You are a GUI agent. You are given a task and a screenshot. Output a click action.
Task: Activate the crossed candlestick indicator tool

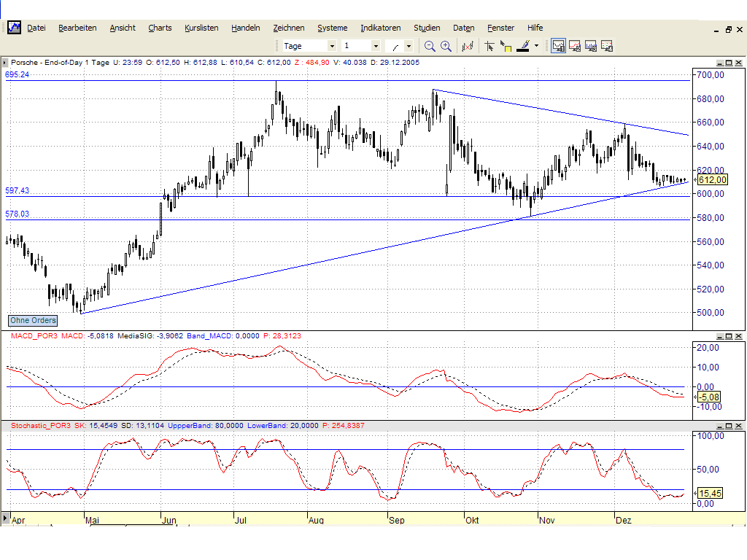point(468,45)
